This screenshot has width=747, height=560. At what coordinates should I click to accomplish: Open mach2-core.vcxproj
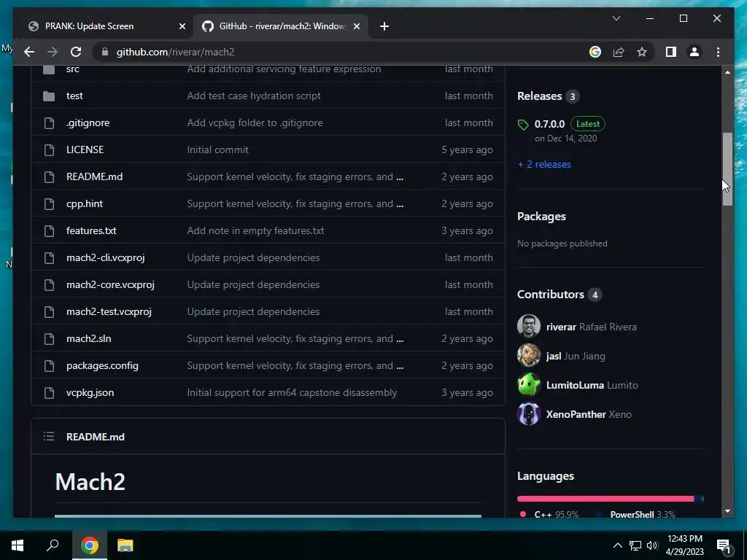click(x=110, y=285)
